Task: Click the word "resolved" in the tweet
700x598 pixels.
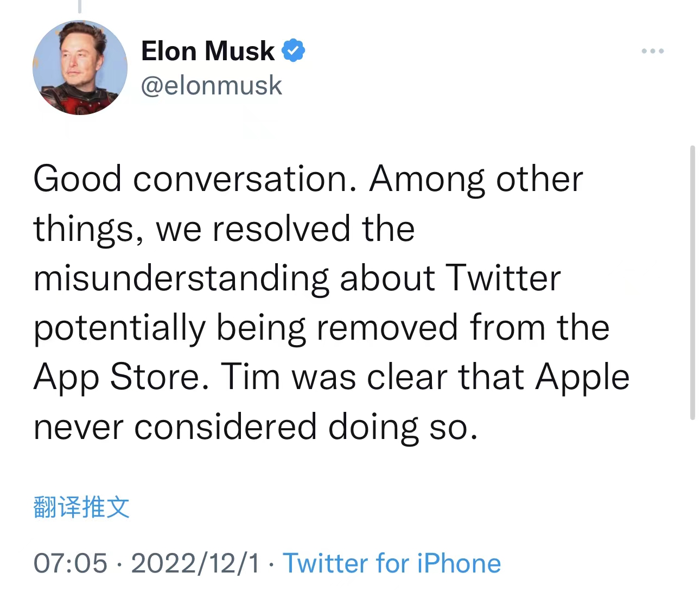Action: coord(282,228)
